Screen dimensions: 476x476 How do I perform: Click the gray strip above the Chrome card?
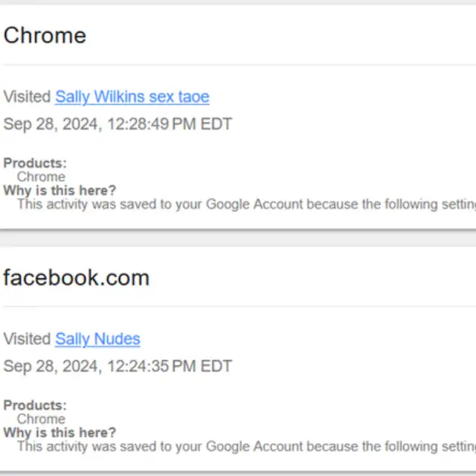238,2
